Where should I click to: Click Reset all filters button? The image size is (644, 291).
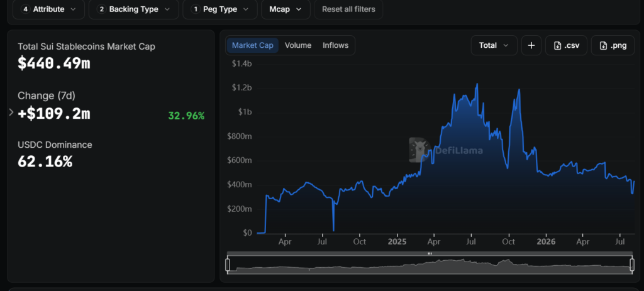point(348,9)
